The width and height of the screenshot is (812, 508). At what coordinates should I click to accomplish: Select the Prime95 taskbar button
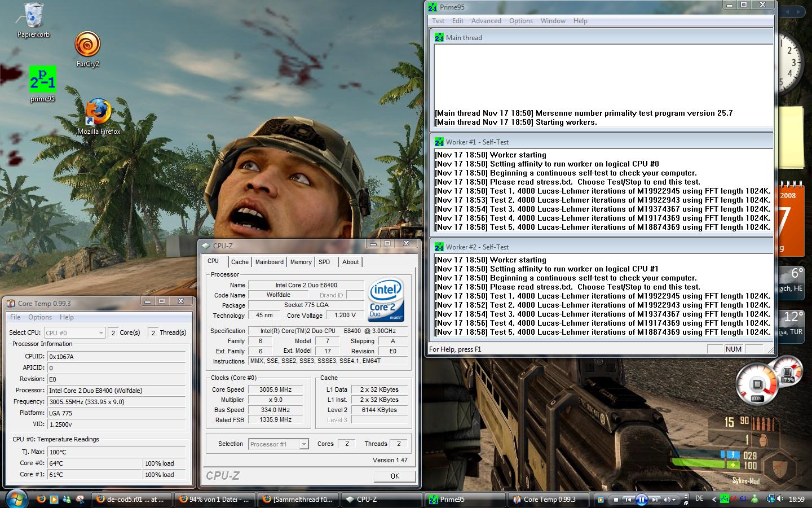[x=466, y=500]
